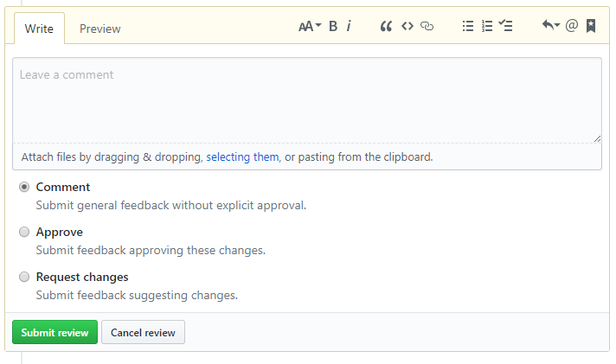Insert code with the angle brackets icon
The image size is (616, 364).
[x=407, y=26]
